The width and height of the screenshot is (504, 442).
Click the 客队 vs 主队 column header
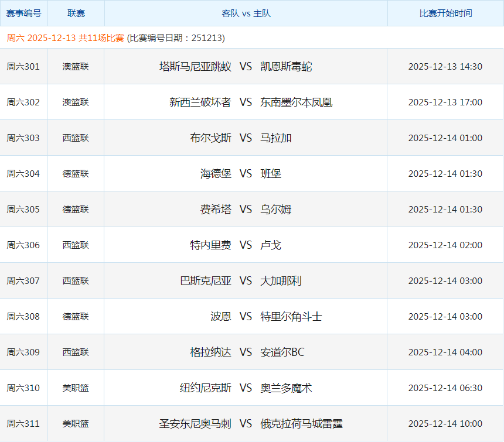[x=246, y=13]
